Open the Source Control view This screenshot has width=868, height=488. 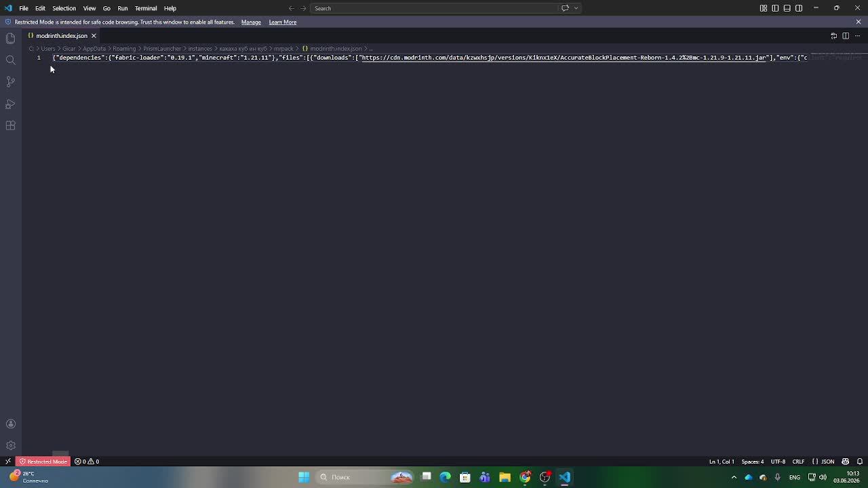(10, 82)
